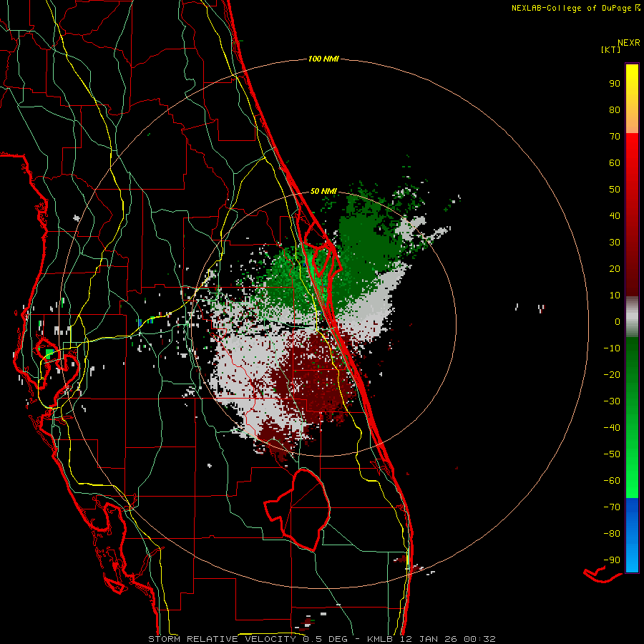Click the positive 50 knot scale value
This screenshot has height=644, width=644.
coord(615,190)
